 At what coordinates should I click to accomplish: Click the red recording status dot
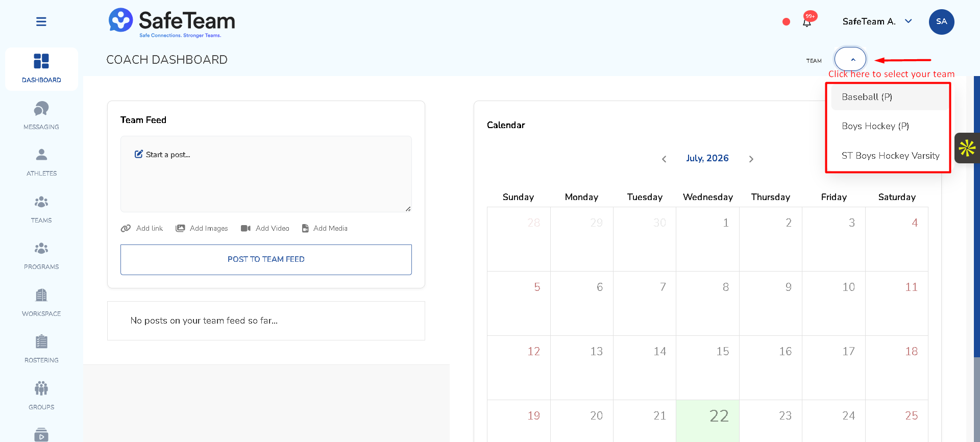pos(786,21)
